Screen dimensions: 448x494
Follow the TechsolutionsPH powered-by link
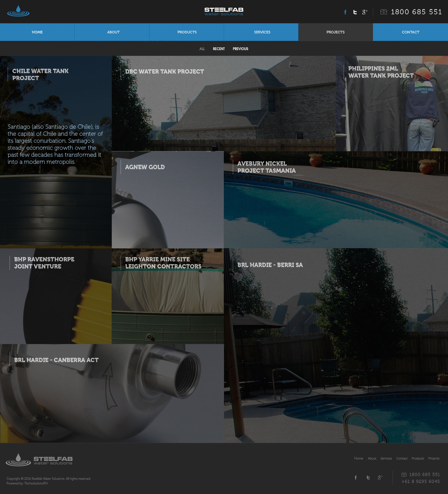click(36, 483)
